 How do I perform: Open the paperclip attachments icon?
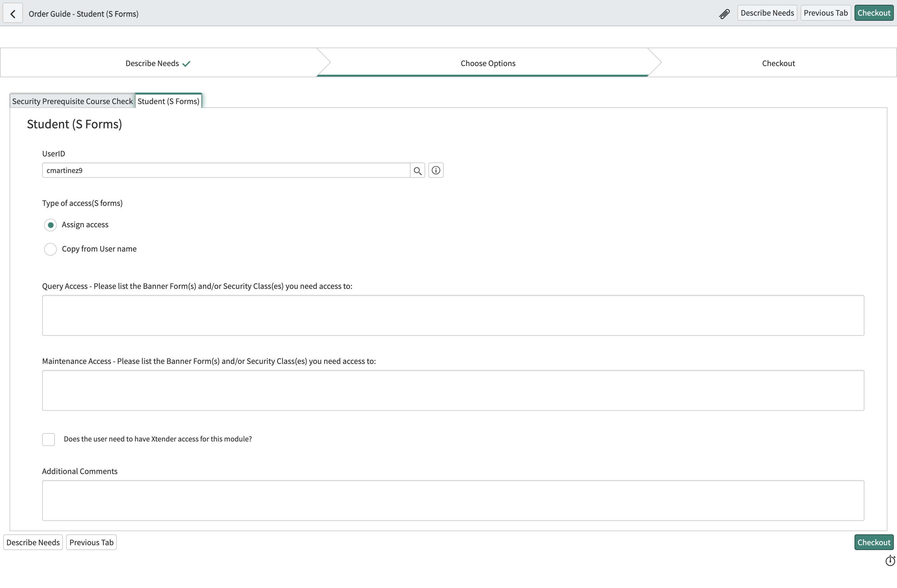click(x=724, y=14)
